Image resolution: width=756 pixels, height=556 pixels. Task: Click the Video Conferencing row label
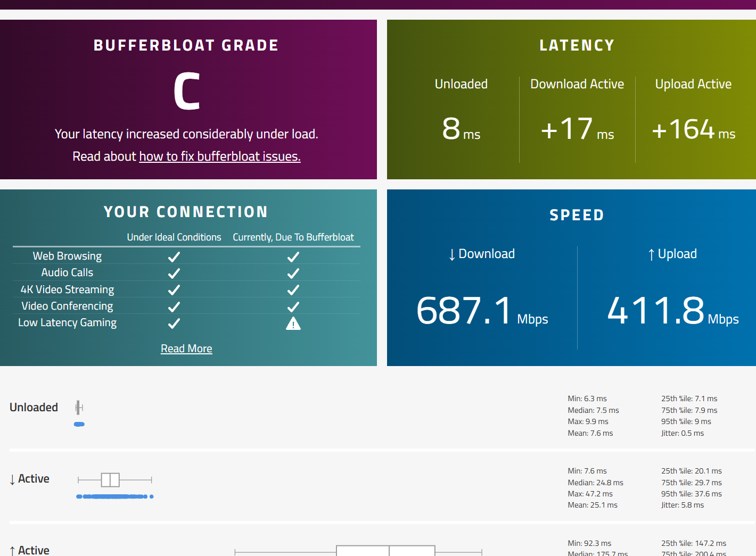coord(67,306)
